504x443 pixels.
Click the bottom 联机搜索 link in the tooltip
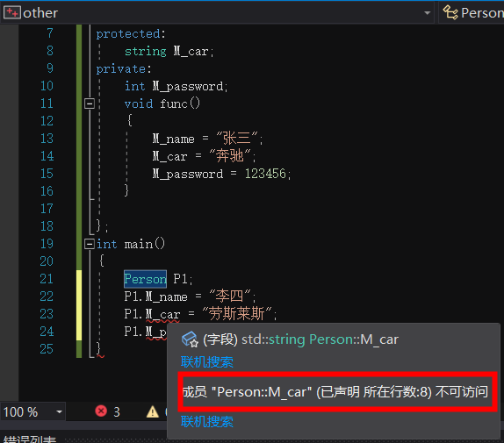[x=207, y=421]
